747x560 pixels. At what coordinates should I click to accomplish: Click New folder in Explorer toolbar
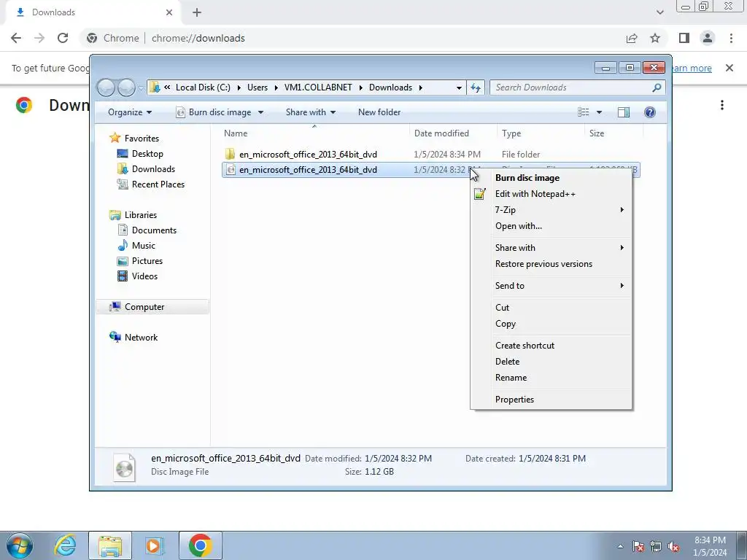click(x=379, y=112)
